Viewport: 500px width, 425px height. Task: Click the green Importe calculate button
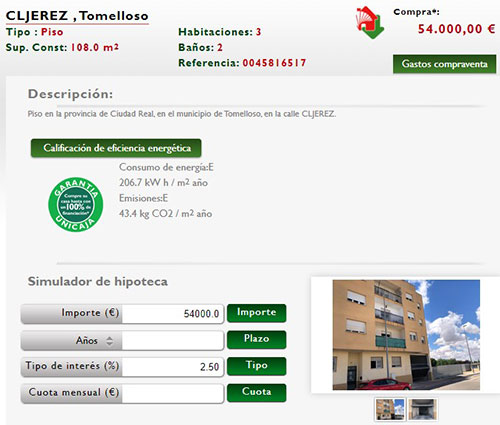[x=256, y=313]
